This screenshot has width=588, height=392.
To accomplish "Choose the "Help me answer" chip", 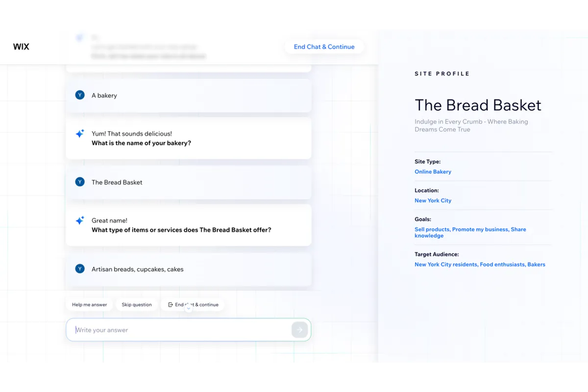I will pos(89,305).
